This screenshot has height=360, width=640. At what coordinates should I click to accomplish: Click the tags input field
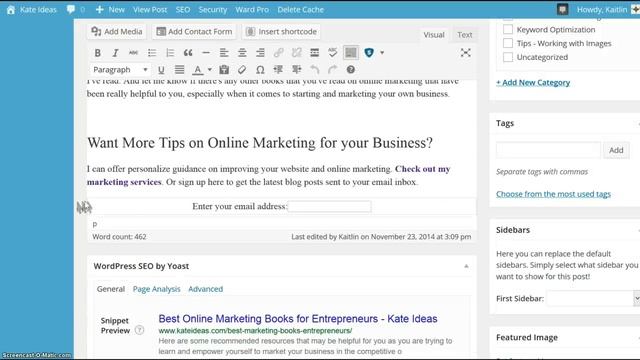pos(548,150)
